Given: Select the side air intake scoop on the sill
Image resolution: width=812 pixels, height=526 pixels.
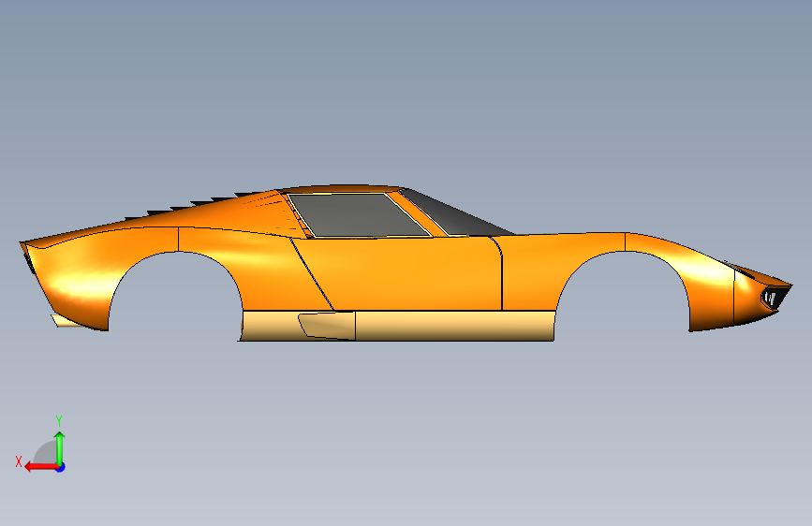Looking at the screenshot, I should pos(326,325).
